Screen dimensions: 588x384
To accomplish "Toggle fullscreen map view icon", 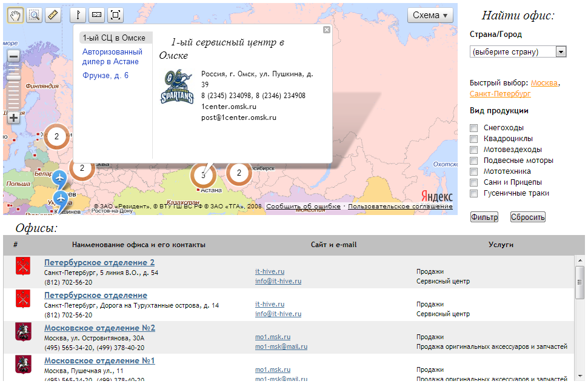I will (116, 15).
